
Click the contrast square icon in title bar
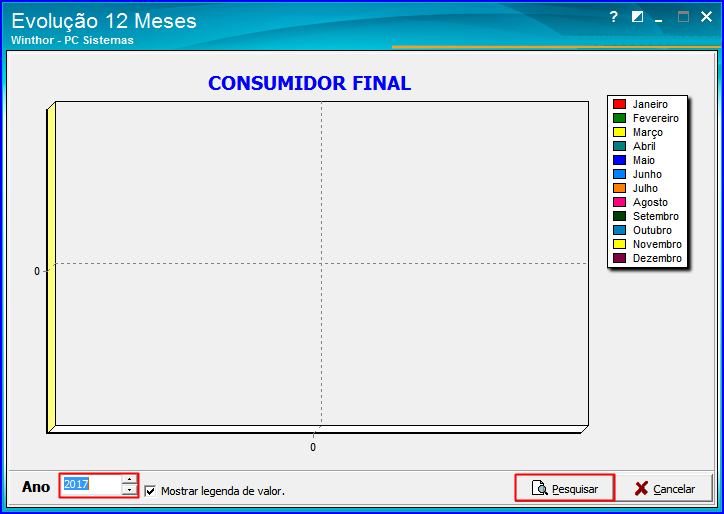pos(637,17)
